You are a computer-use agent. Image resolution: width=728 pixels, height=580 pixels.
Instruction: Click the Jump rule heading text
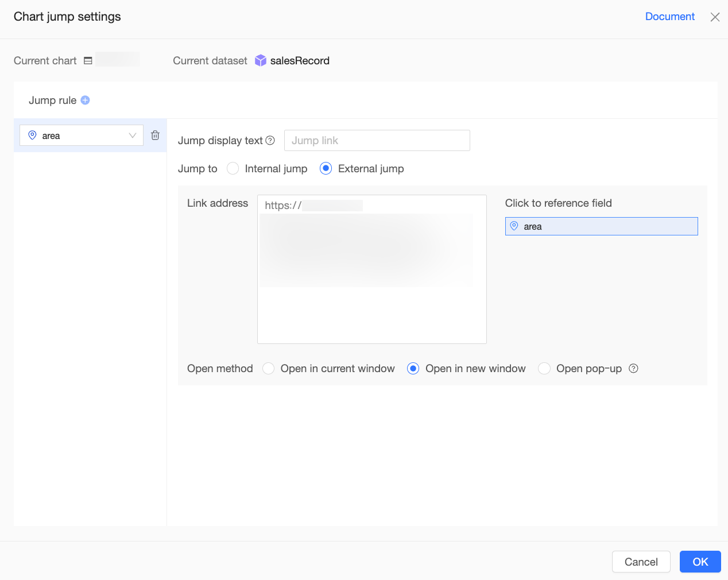(53, 100)
